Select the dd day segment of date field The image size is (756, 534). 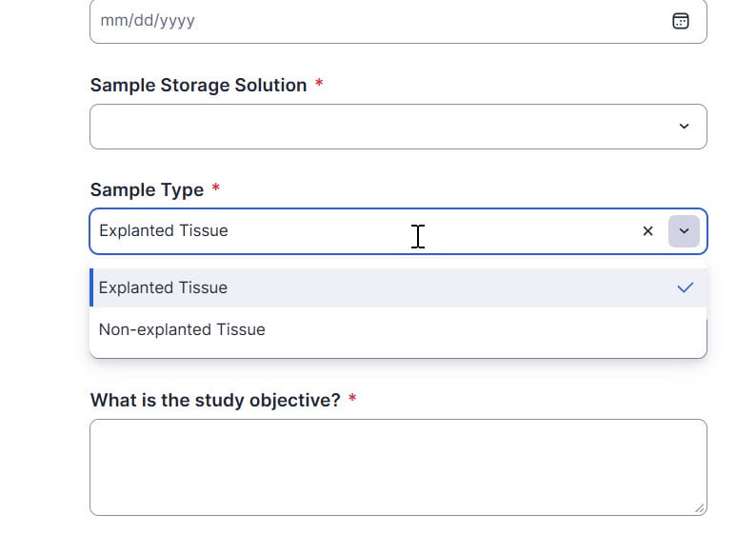pyautogui.click(x=142, y=21)
